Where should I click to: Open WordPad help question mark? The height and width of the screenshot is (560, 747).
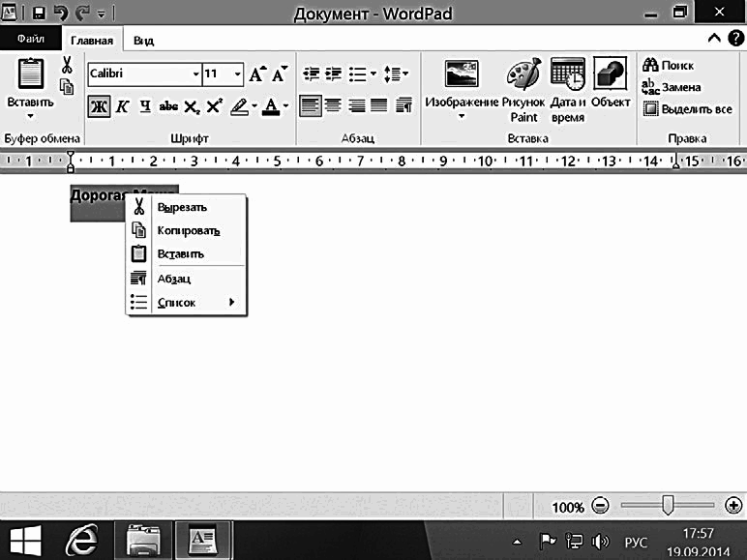click(735, 38)
